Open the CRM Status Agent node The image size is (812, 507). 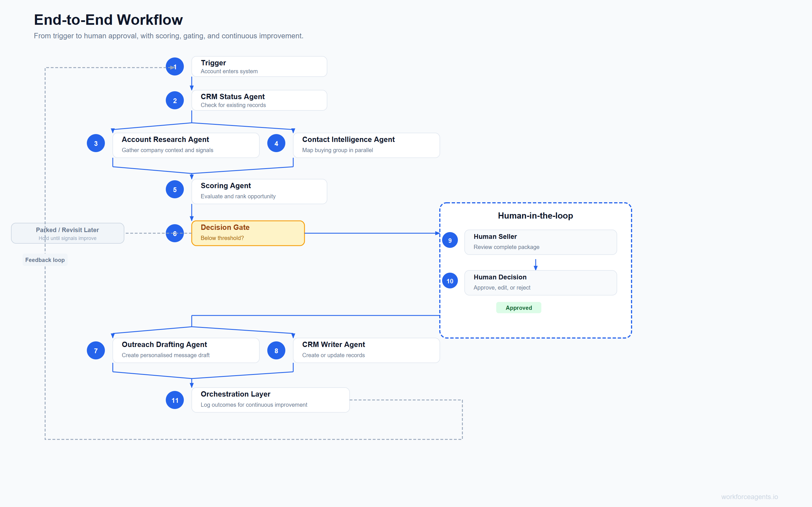259,100
